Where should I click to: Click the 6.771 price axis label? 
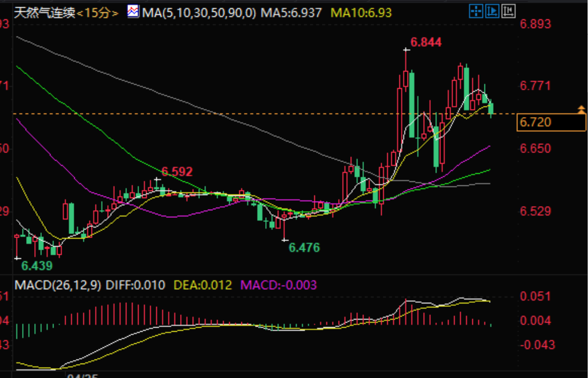pyautogui.click(x=535, y=85)
